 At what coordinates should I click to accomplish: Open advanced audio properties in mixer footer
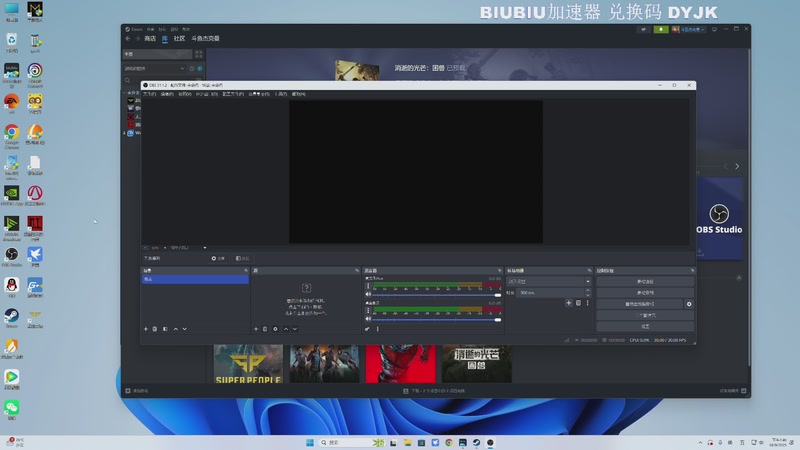click(367, 329)
